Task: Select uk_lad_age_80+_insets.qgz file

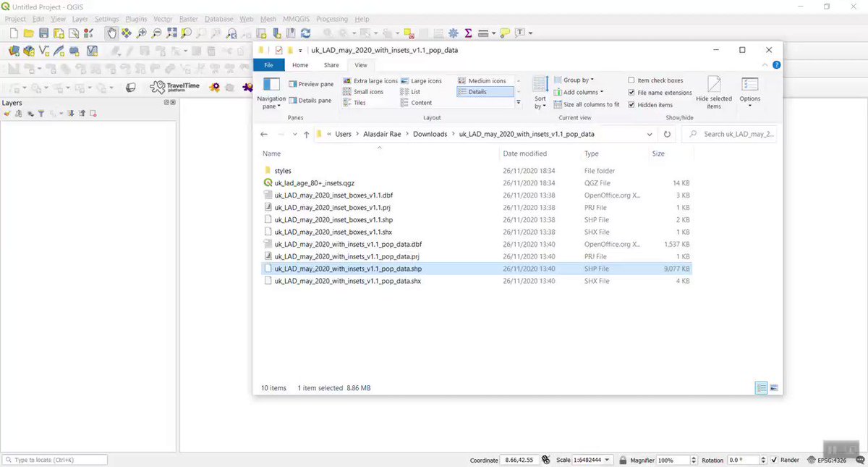Action: 315,183
